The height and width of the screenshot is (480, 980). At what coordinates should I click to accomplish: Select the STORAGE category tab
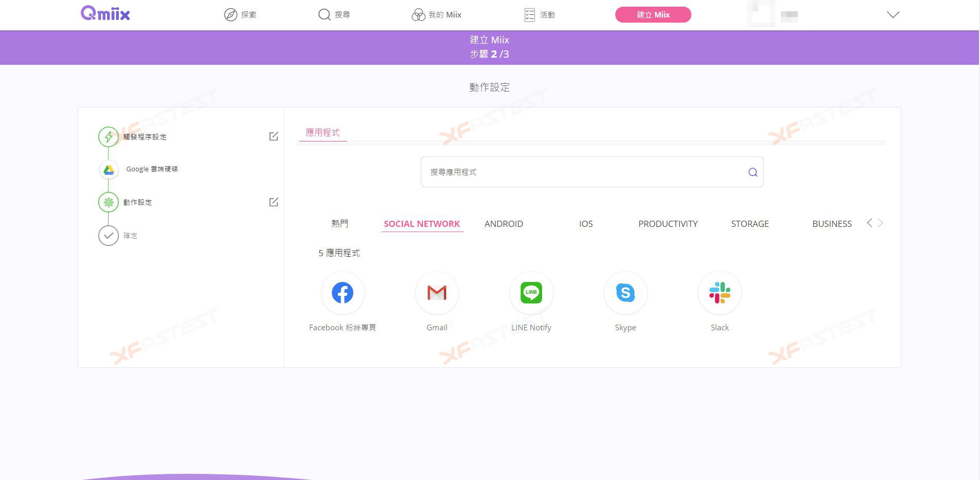click(750, 224)
